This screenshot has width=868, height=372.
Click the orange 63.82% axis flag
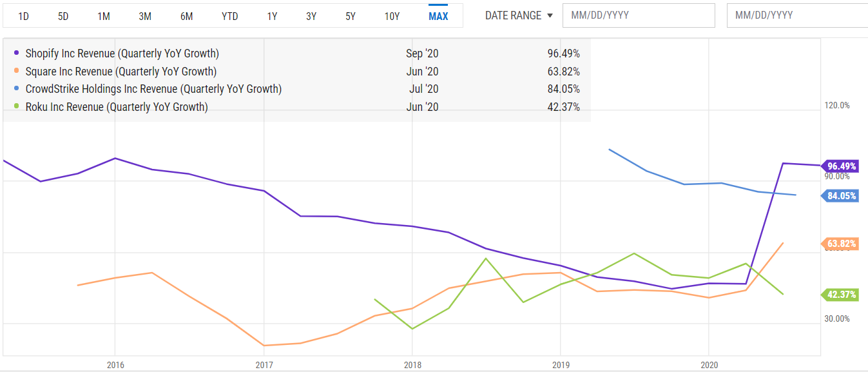pyautogui.click(x=839, y=244)
